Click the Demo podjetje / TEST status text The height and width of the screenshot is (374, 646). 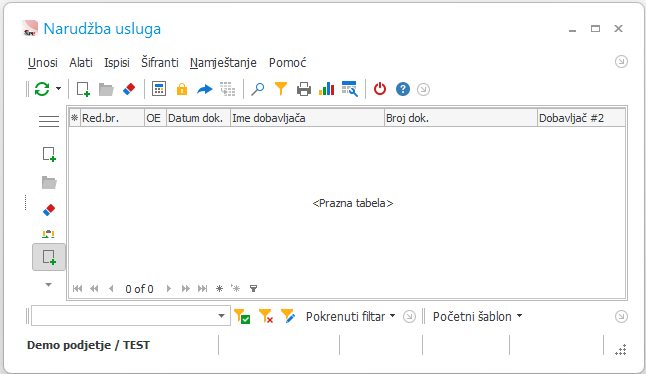[x=88, y=345]
